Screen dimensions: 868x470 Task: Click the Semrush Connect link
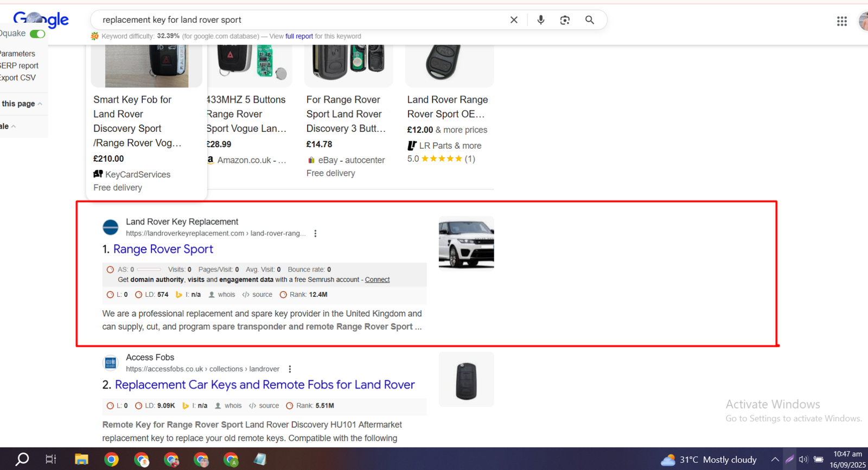(x=377, y=280)
